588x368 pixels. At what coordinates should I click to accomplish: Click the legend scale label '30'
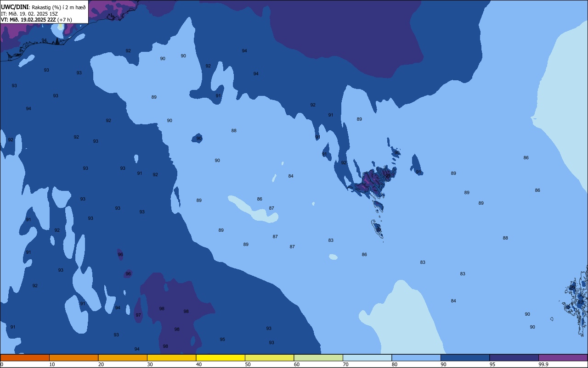tap(150, 364)
